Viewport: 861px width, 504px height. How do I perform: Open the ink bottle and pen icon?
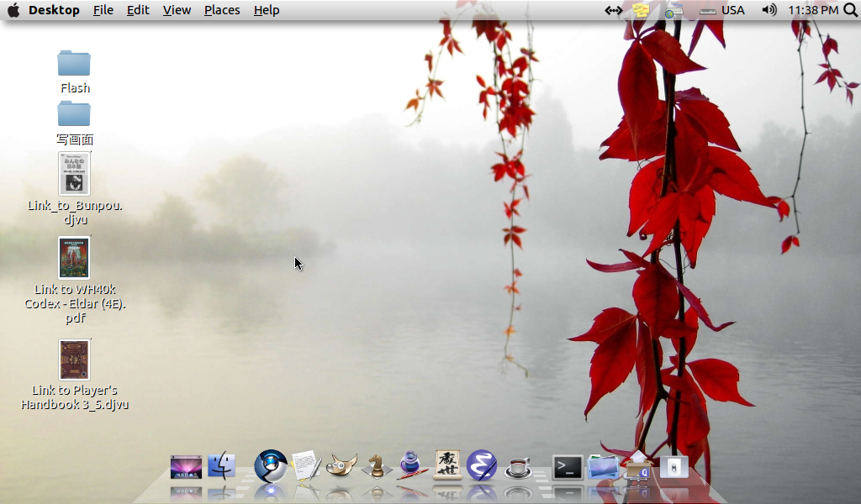click(412, 465)
